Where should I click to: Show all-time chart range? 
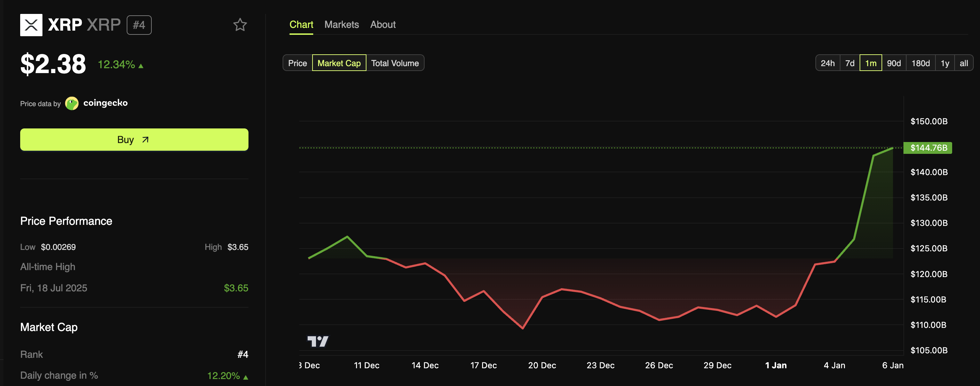[x=963, y=63]
